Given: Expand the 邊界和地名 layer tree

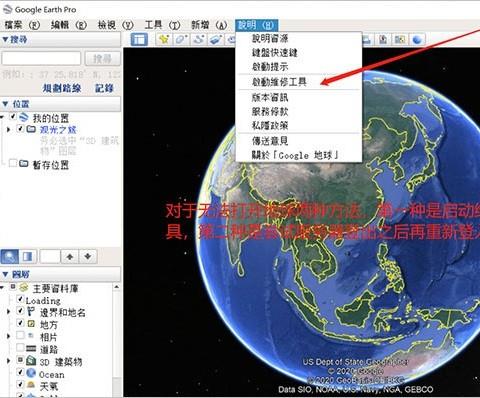Looking at the screenshot, I should click(x=9, y=312).
